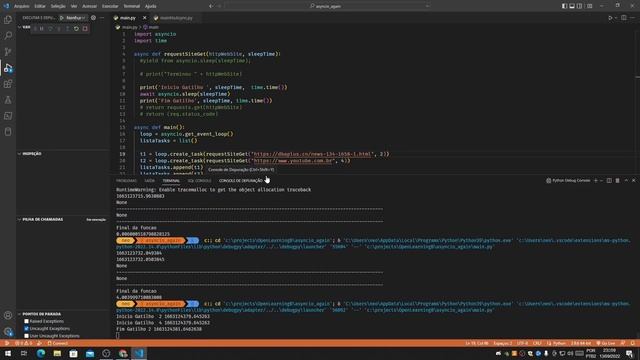Open the Arquivo menu

tap(22, 6)
